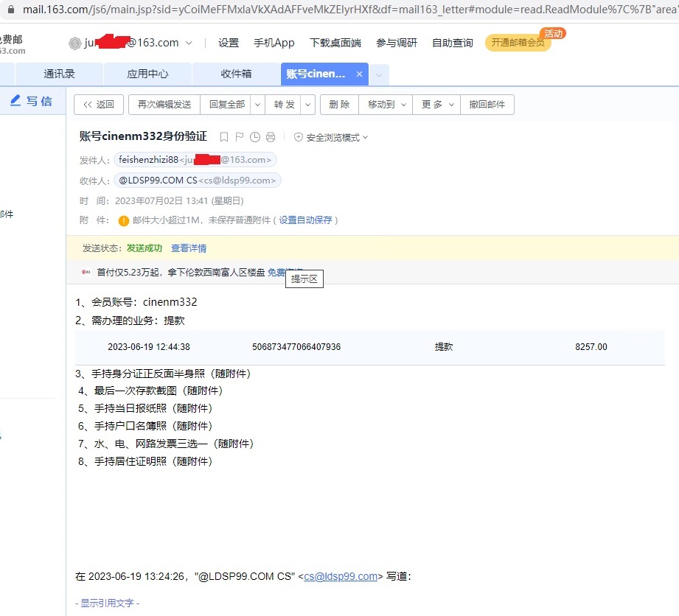The image size is (679, 616).
Task: Open the 设置自动保存 link
Action: tap(305, 220)
